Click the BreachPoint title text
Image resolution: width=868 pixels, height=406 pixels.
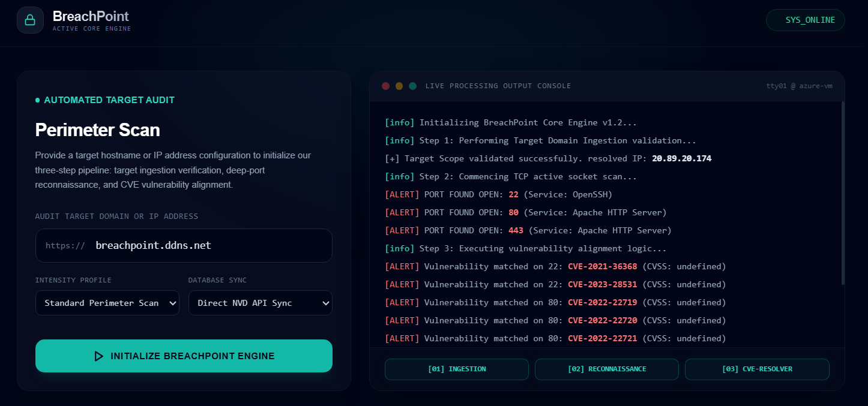pyautogui.click(x=91, y=16)
